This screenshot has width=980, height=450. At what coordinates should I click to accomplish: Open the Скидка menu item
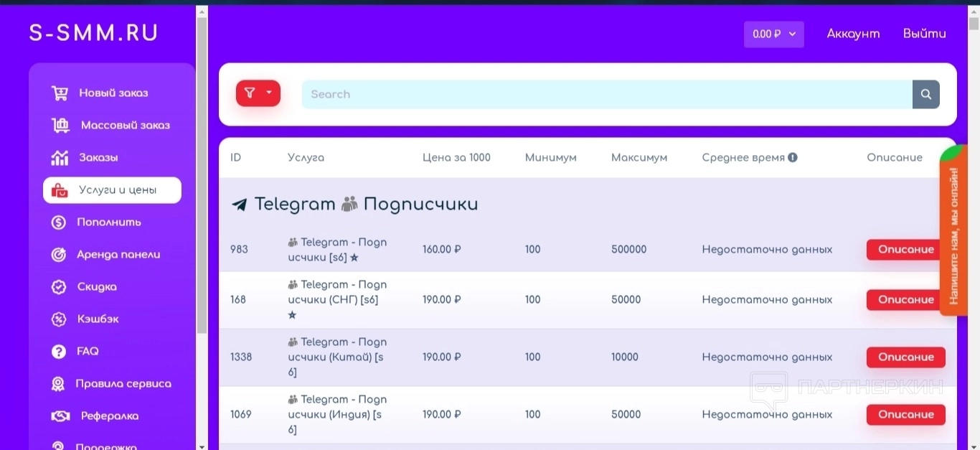[97, 287]
